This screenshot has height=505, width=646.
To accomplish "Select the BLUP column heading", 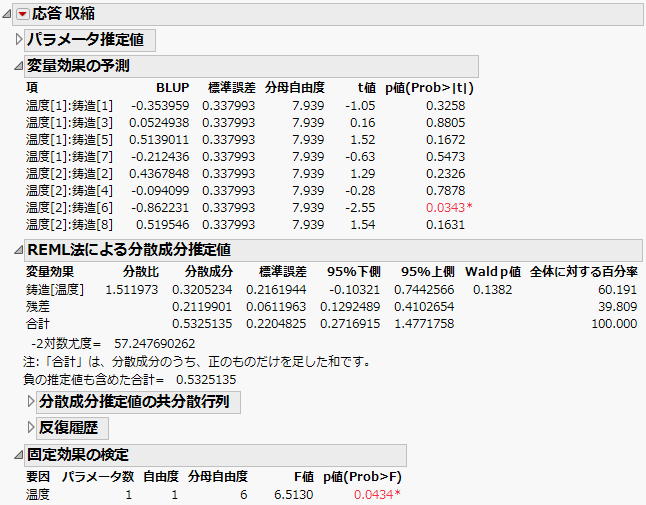I will point(173,88).
